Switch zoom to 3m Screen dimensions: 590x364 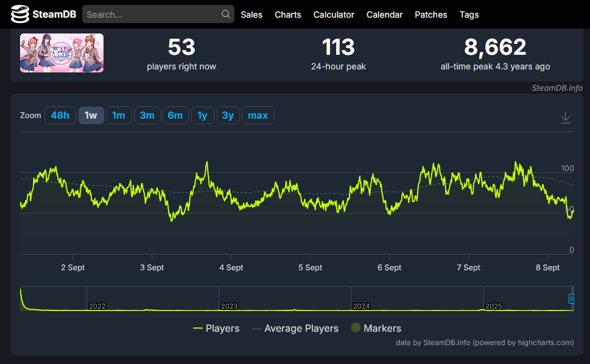pyautogui.click(x=147, y=116)
